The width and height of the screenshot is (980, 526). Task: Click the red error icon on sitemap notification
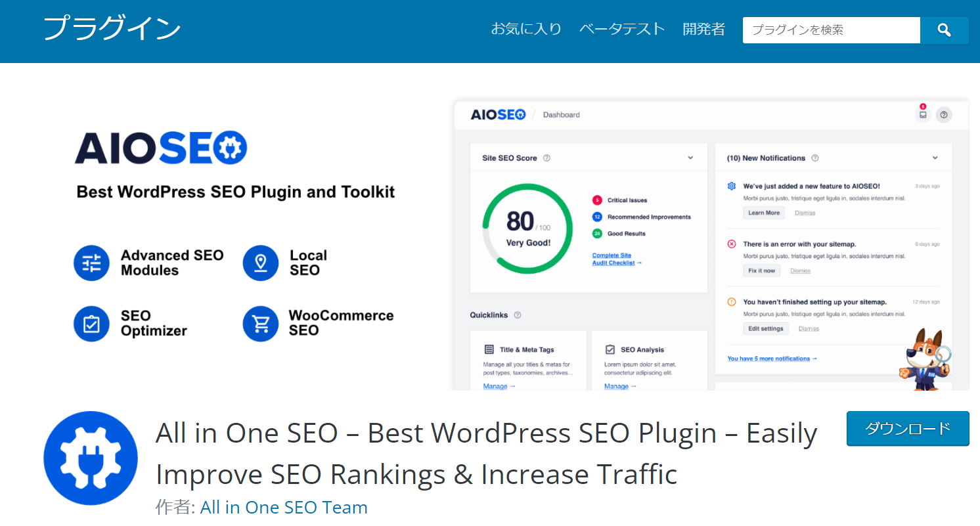click(x=732, y=244)
